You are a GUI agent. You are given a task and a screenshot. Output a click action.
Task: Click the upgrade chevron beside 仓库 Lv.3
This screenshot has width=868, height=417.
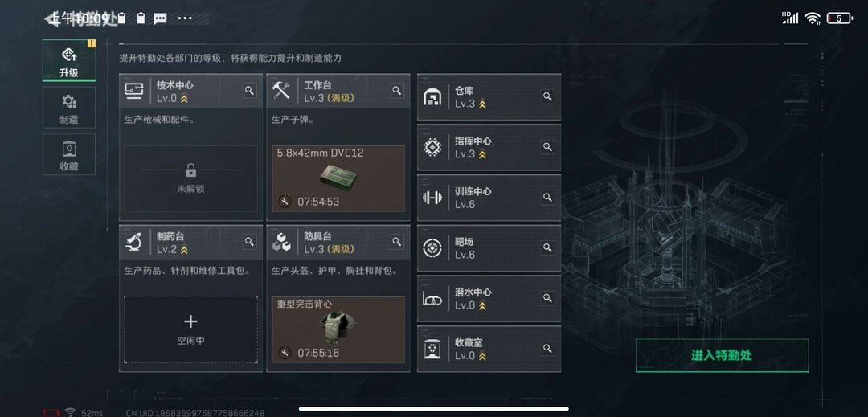click(482, 104)
